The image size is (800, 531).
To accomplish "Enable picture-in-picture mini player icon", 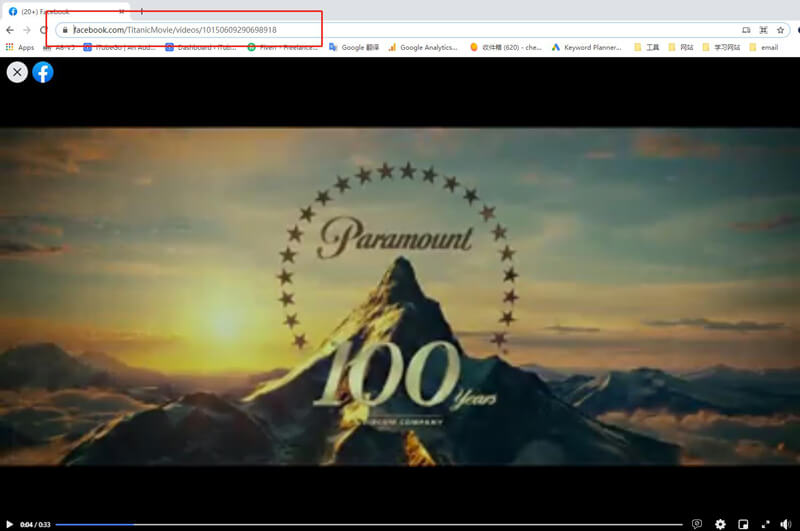I will 743,524.
